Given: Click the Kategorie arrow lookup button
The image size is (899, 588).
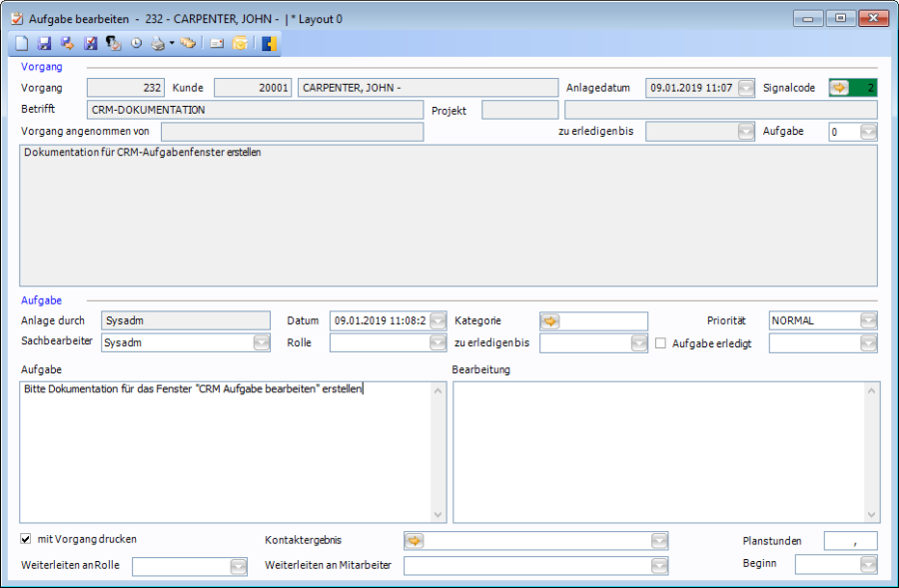Looking at the screenshot, I should [x=549, y=321].
